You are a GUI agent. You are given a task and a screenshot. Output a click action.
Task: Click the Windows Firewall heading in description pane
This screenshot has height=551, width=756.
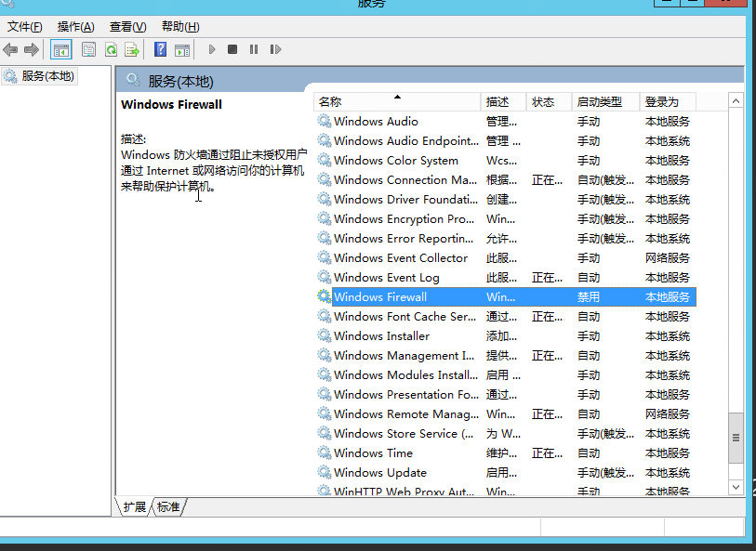tap(171, 104)
